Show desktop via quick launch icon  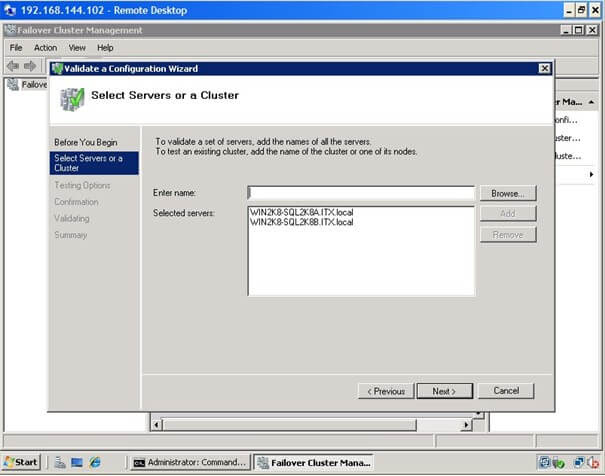[x=77, y=462]
